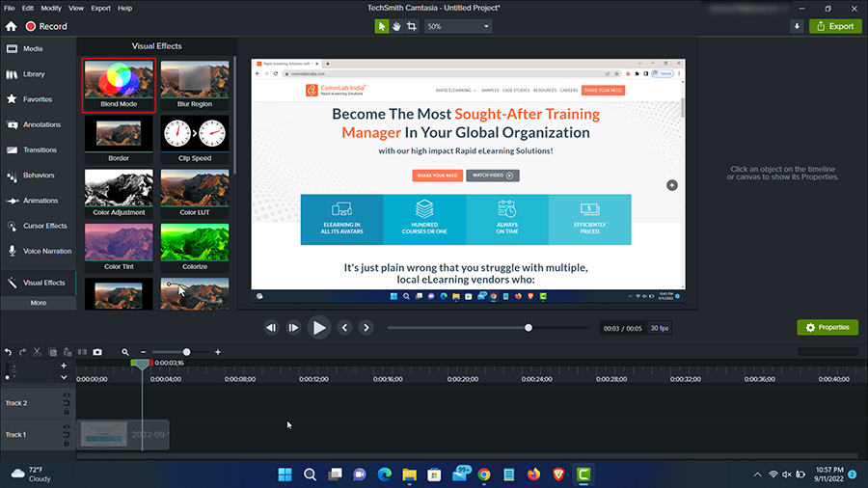Select the 2022-09 clip on Track 1
This screenshot has height=488, width=868.
point(122,434)
